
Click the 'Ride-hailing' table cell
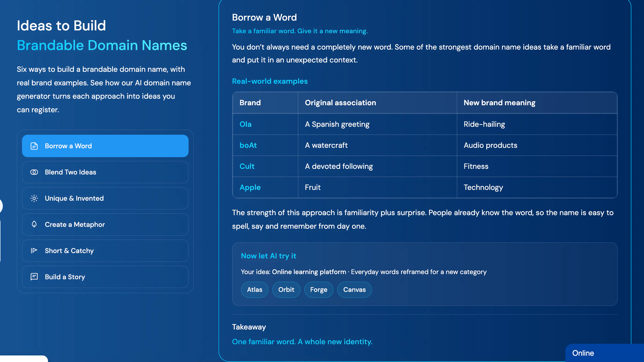point(537,124)
